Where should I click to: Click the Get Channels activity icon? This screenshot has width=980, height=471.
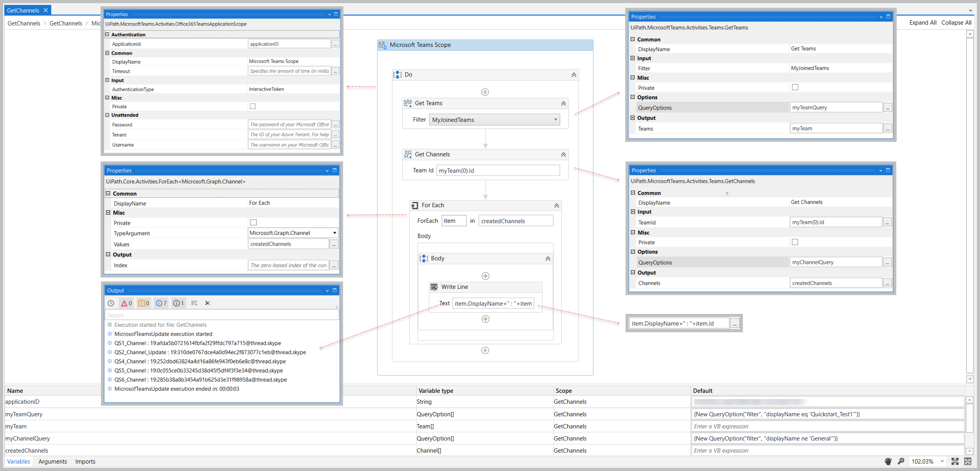point(408,154)
